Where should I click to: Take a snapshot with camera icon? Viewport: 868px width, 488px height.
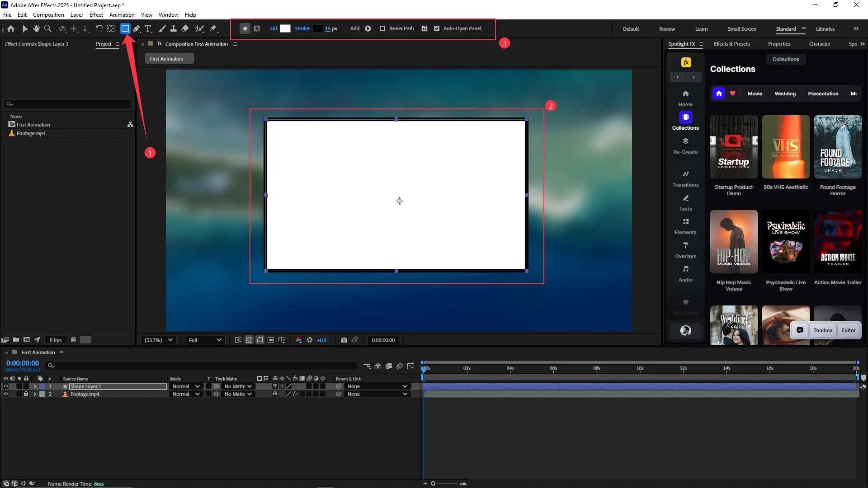(x=344, y=340)
